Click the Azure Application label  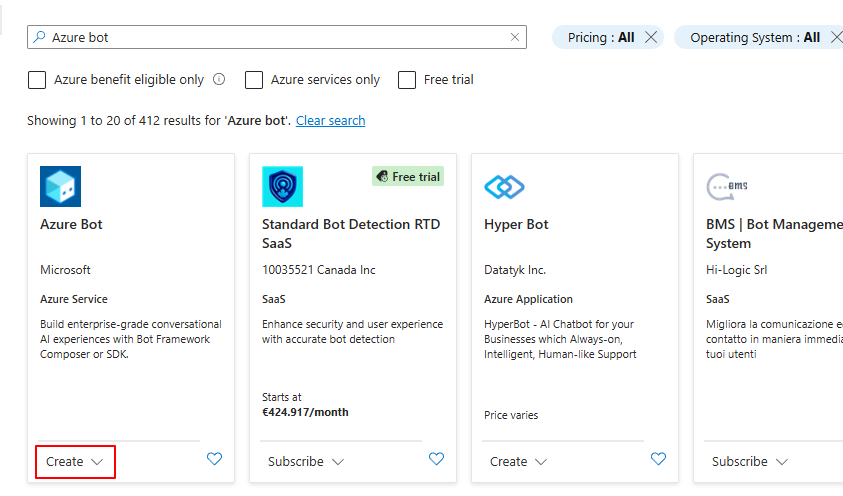point(528,299)
